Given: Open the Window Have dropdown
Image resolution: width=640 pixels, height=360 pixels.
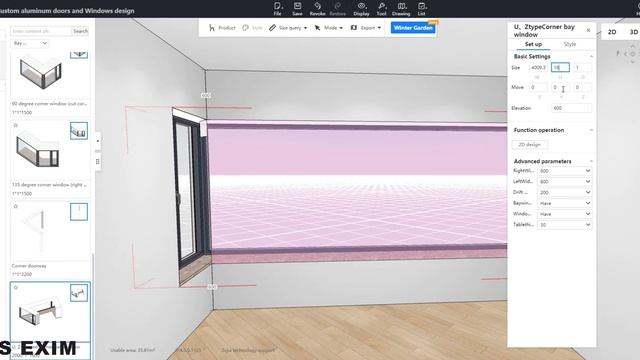Looking at the screenshot, I should pyautogui.click(x=564, y=214).
